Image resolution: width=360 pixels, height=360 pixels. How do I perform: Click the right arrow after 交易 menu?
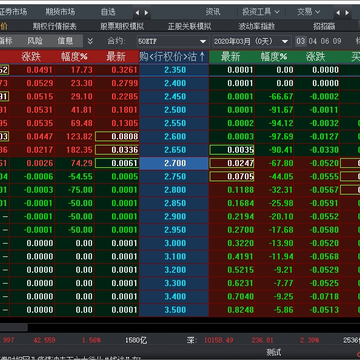[x=347, y=13]
